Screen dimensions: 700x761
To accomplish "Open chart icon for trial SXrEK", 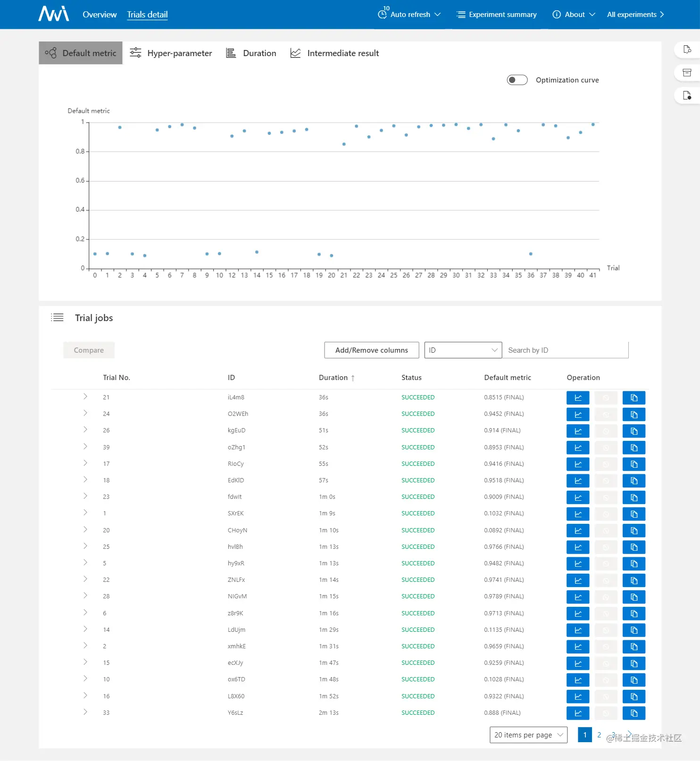I will pos(578,514).
